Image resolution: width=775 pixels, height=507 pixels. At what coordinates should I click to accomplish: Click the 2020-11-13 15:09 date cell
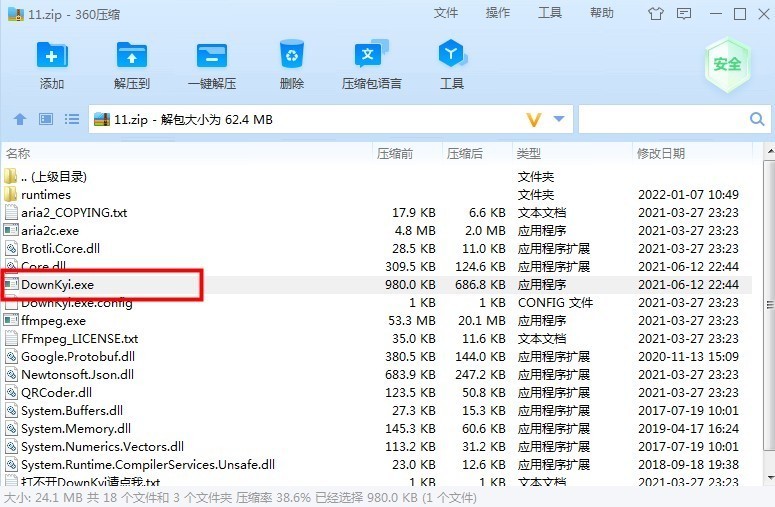tap(688, 356)
